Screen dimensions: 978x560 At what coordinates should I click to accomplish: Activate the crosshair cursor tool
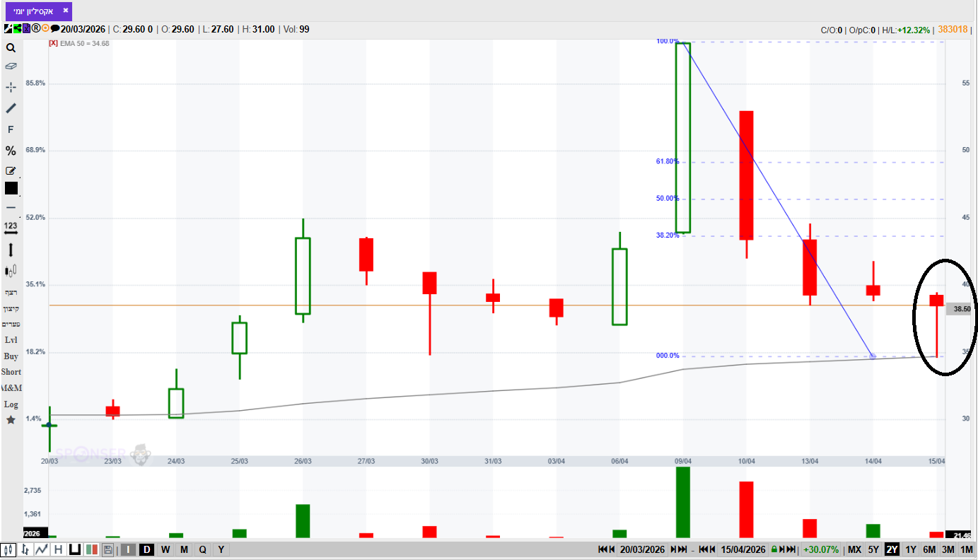tap(11, 87)
